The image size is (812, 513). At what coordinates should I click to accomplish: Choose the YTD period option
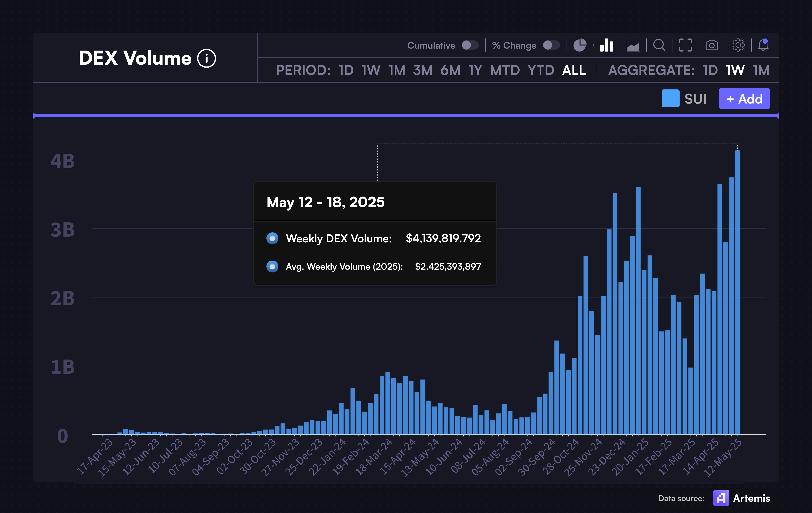point(541,70)
